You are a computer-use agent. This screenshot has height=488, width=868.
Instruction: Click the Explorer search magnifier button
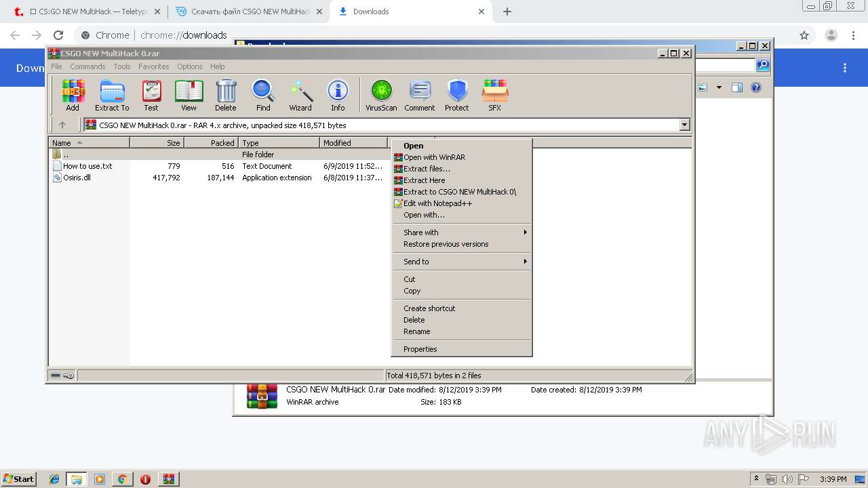[x=763, y=65]
